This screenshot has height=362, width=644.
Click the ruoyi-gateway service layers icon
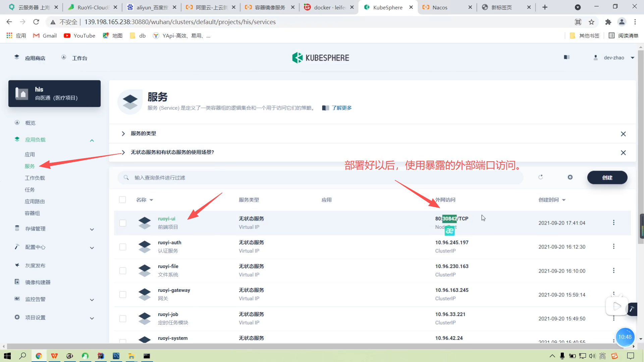[145, 294]
